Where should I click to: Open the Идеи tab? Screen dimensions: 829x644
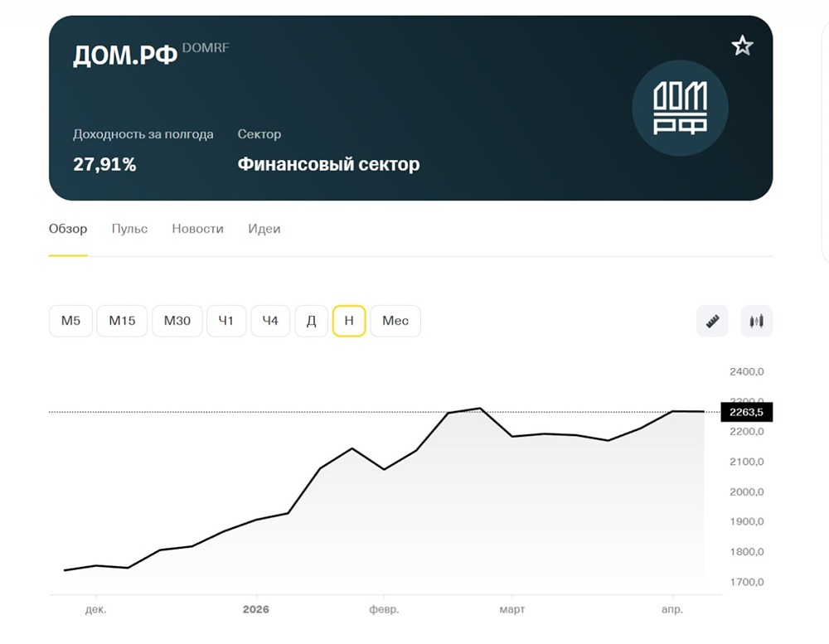264,229
